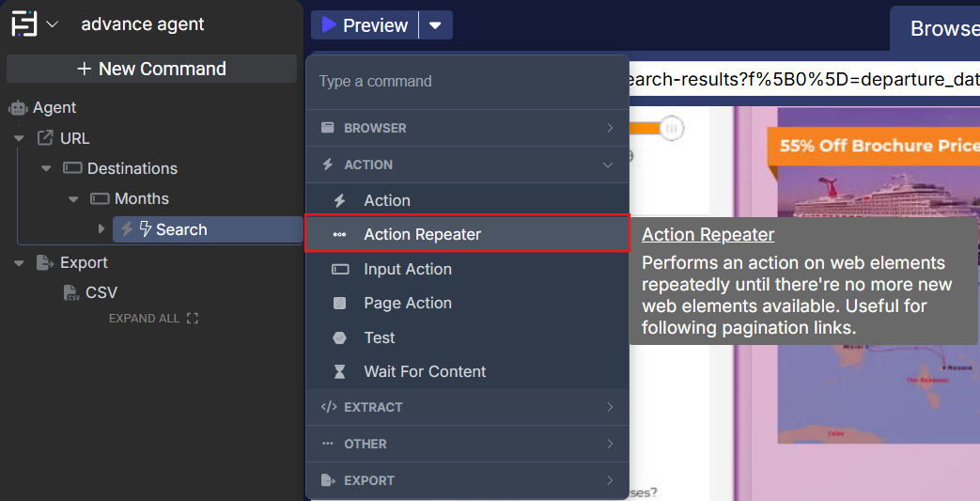Select the Agent robot icon in tree
980x501 pixels.
pyautogui.click(x=18, y=108)
